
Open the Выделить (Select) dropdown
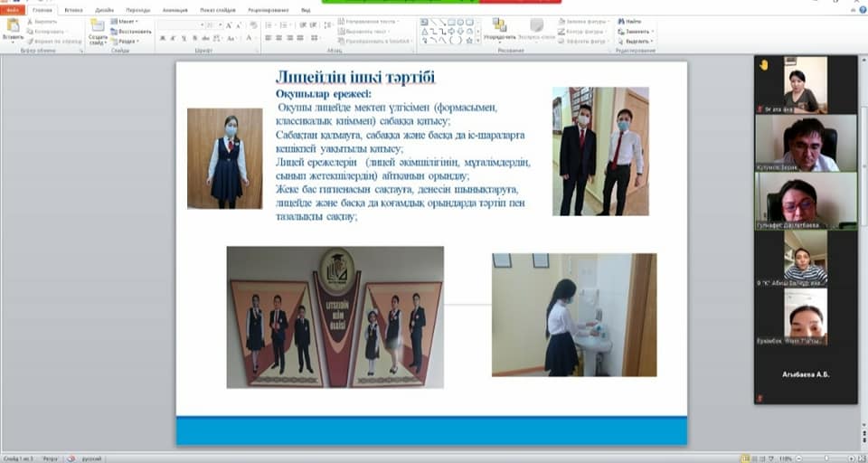[x=637, y=41]
